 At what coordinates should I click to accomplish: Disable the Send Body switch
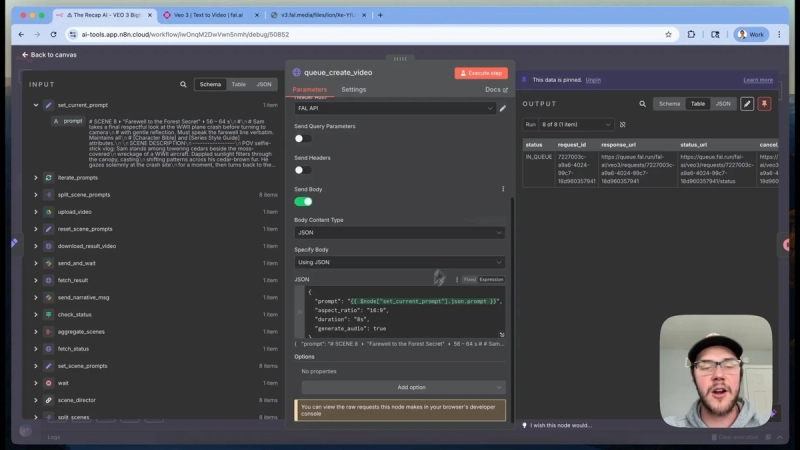303,202
